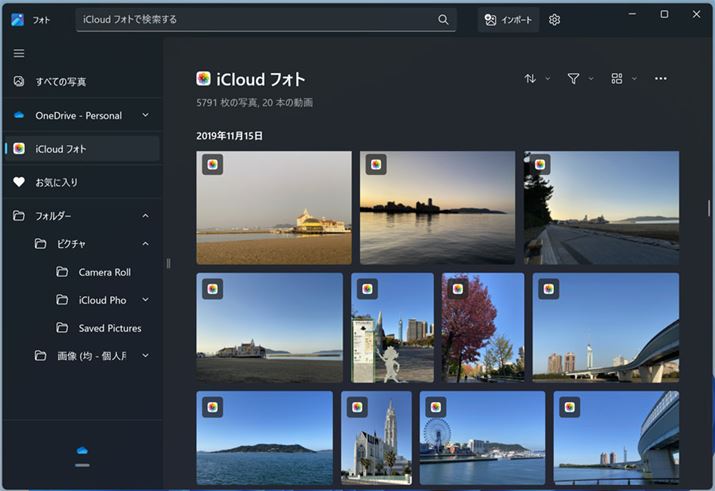Open the Saved Pictures folder
This screenshot has width=715, height=491.
(109, 328)
